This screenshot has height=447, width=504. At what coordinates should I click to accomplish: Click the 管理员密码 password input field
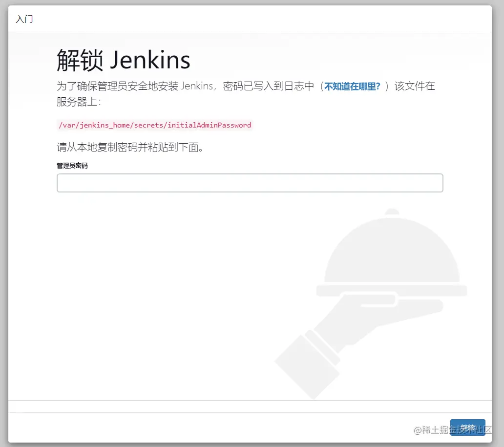pos(250,183)
